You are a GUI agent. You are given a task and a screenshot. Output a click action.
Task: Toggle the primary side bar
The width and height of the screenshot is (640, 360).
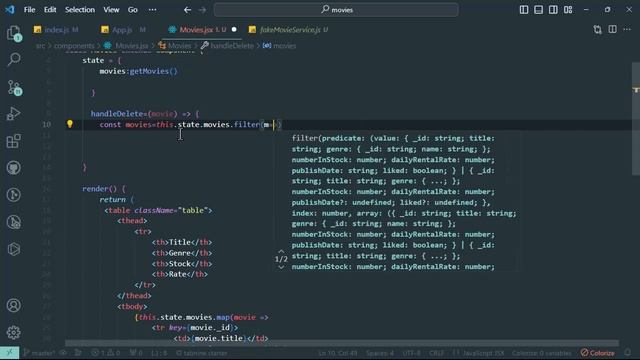[x=524, y=9]
